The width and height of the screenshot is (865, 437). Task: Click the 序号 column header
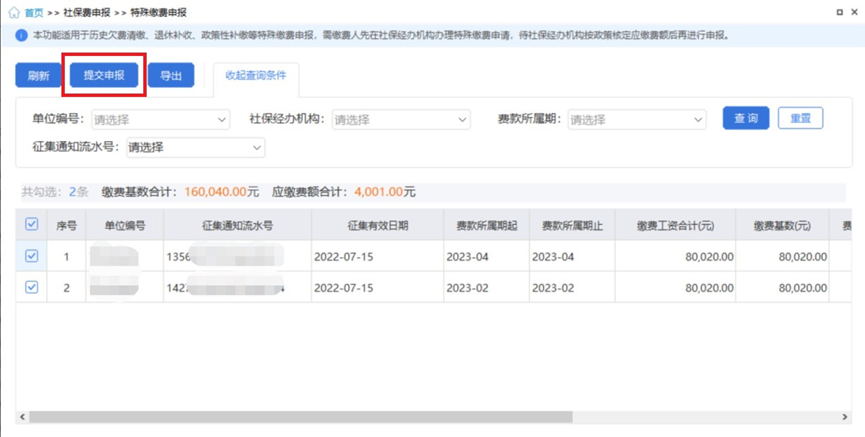[66, 225]
